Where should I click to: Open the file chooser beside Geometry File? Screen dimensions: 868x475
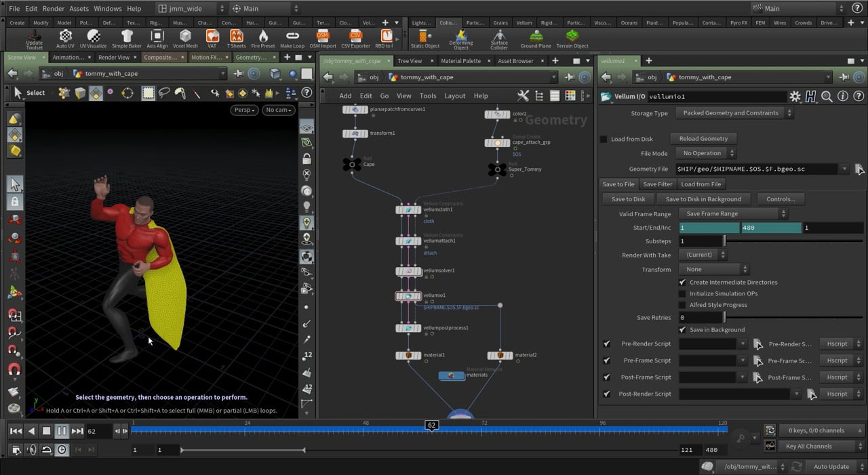coord(859,169)
